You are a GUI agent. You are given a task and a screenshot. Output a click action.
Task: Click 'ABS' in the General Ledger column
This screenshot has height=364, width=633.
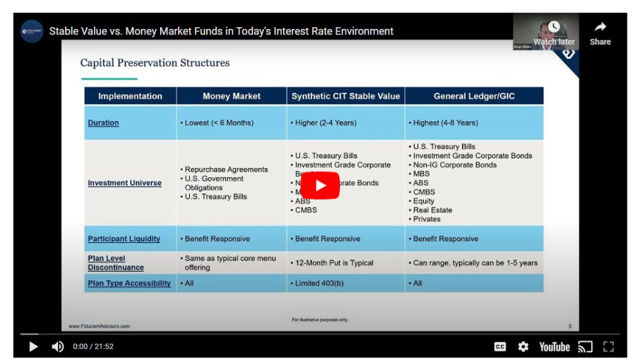tap(420, 183)
